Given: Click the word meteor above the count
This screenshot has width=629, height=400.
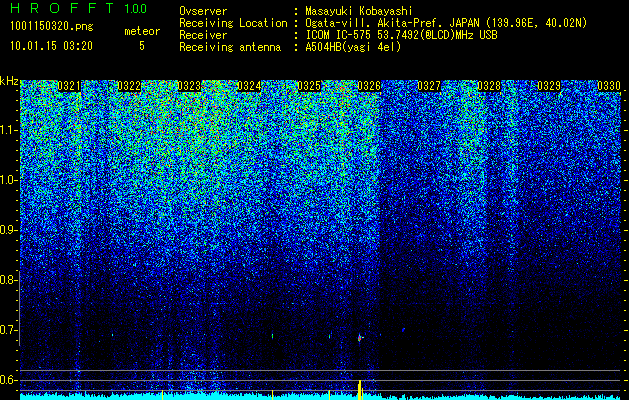Looking at the screenshot, I should (142, 31).
